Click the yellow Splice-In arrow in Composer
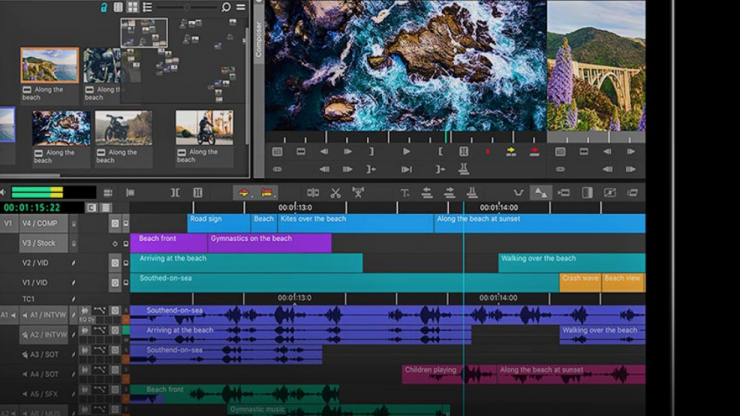 click(x=511, y=152)
